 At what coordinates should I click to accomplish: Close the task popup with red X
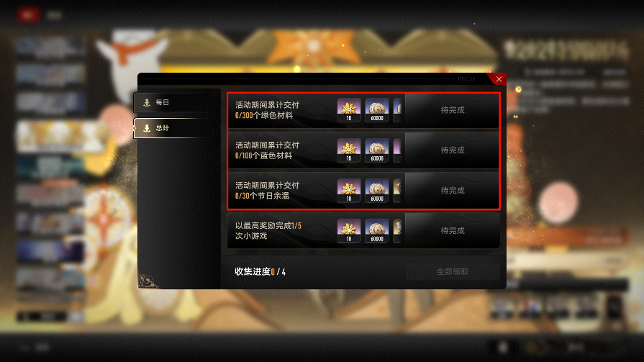point(498,79)
